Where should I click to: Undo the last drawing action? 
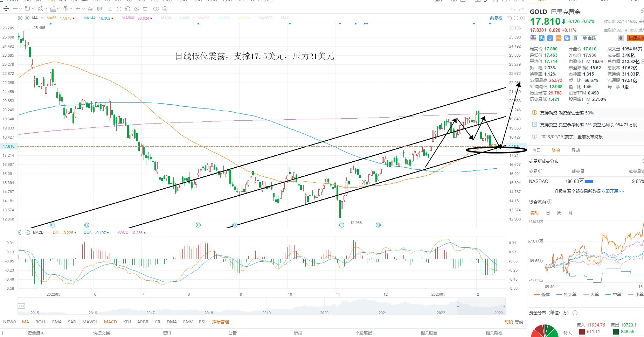(513, 9)
